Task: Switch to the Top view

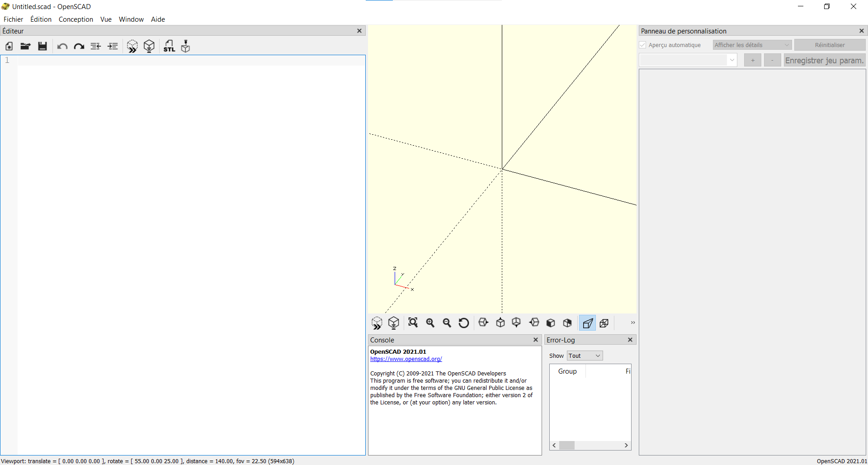Action: pos(500,323)
